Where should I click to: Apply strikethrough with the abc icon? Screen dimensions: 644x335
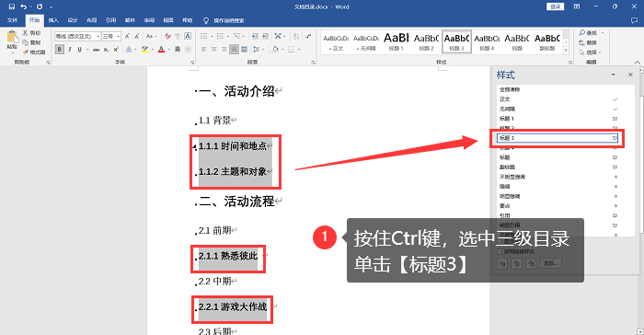click(x=96, y=50)
